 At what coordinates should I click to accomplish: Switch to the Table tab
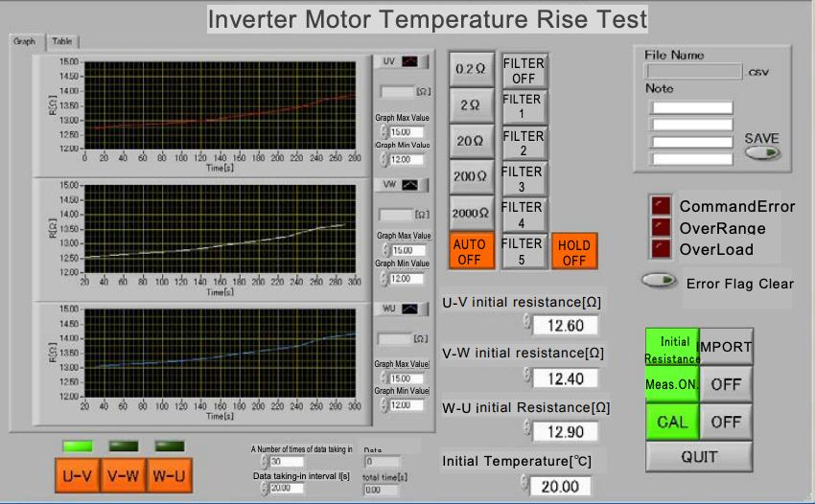point(61,41)
